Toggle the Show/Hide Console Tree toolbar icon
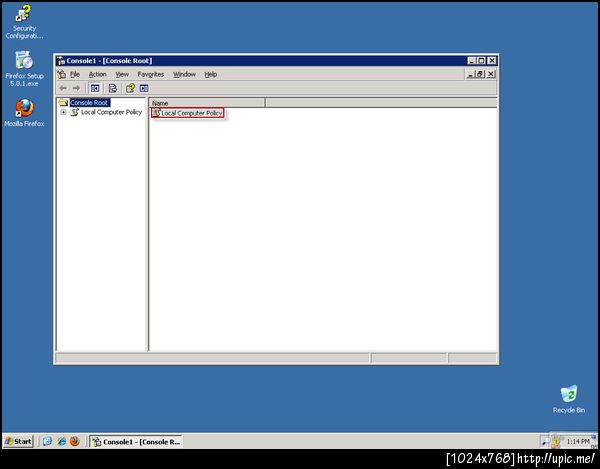Viewport: 600px width, 469px height. click(x=95, y=88)
